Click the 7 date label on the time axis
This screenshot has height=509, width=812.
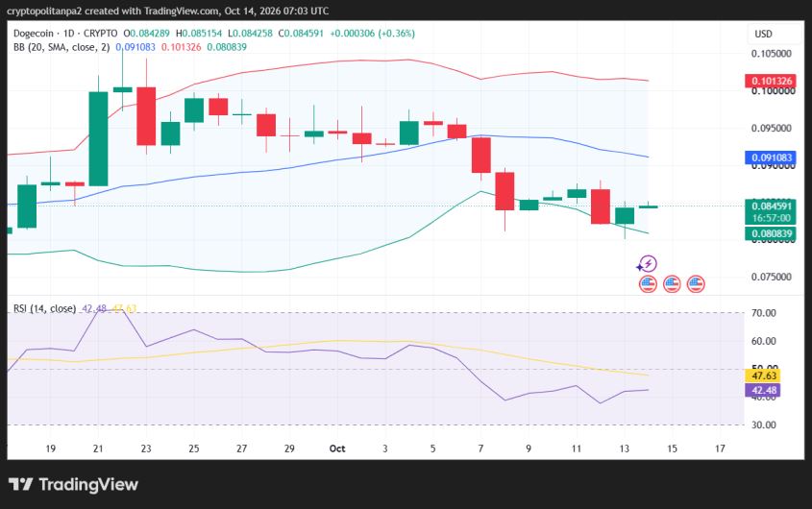480,448
